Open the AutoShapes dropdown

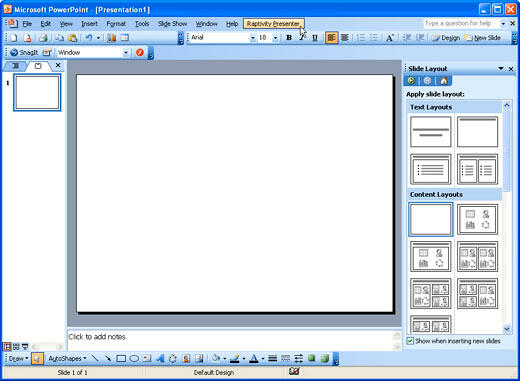pyautogui.click(x=67, y=359)
